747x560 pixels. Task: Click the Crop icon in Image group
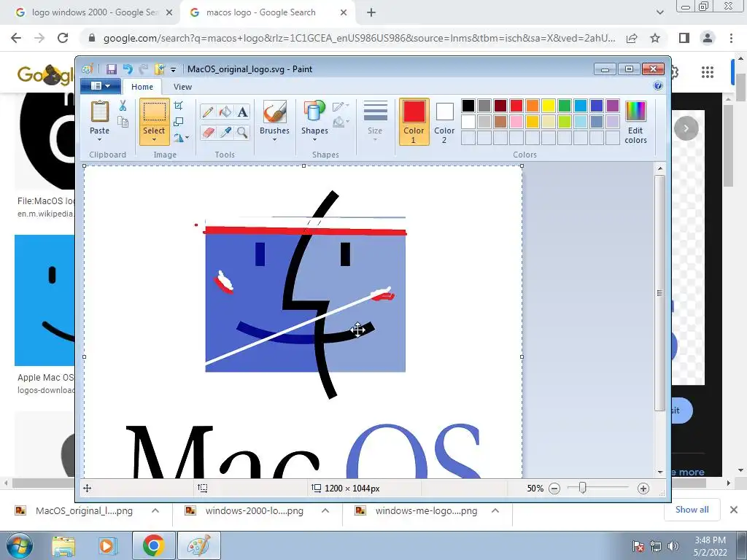click(x=179, y=105)
